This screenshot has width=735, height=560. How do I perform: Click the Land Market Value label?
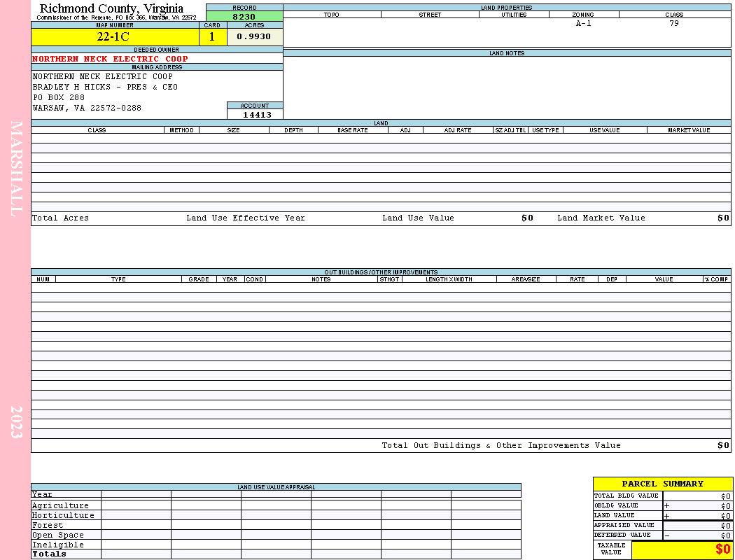click(601, 218)
